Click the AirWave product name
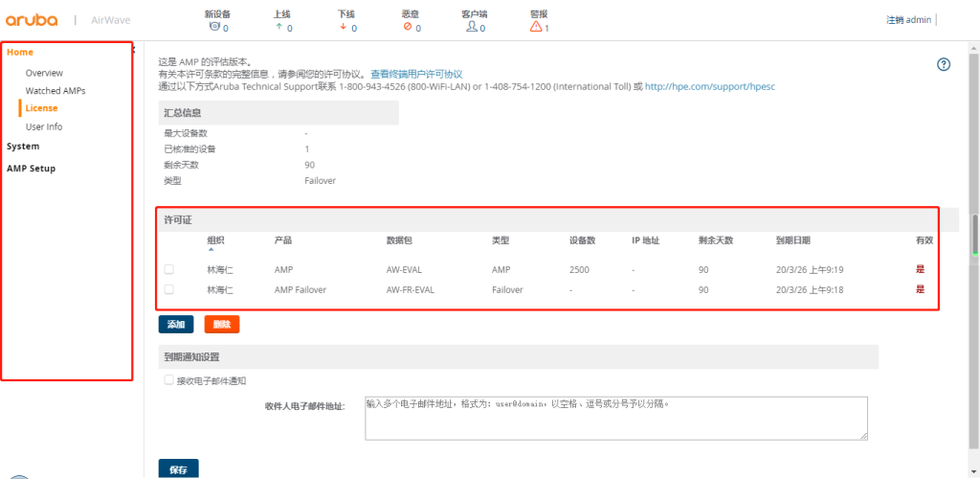 [113, 20]
